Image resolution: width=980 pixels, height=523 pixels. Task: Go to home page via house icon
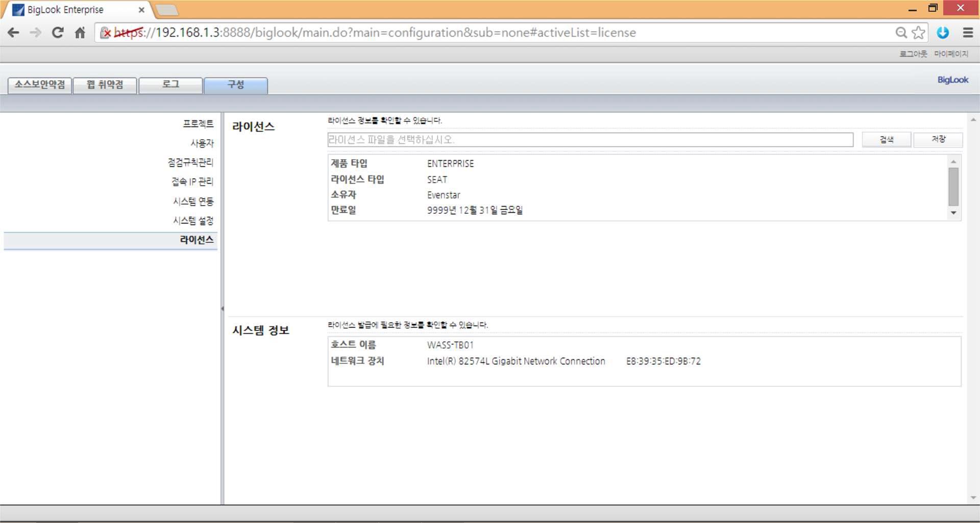80,33
